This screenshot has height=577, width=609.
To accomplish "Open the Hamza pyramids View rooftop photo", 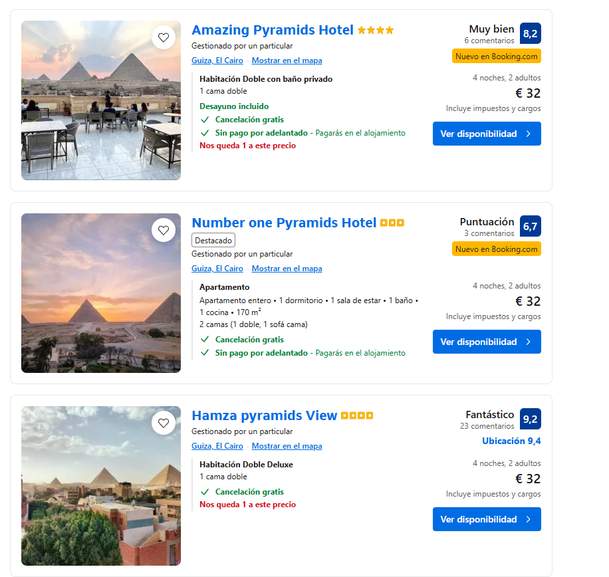I will 101,486.
